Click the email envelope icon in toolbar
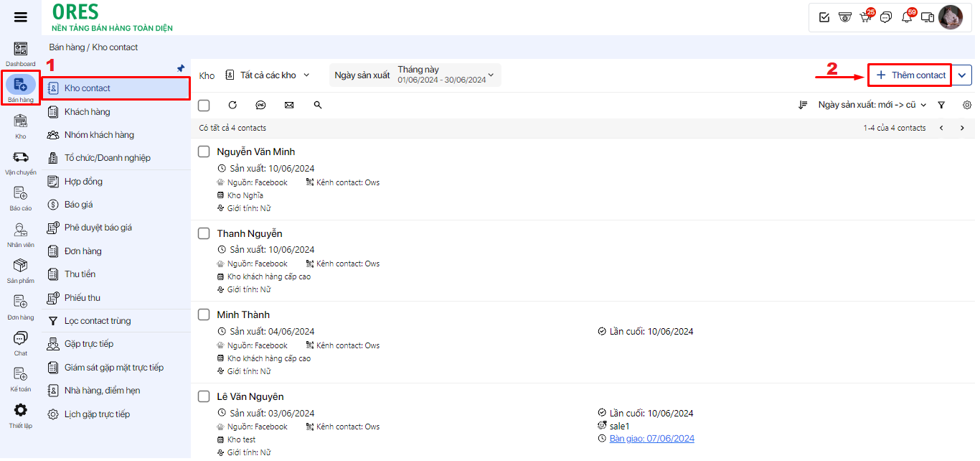Viewport: 980px width, 461px height. tap(289, 105)
